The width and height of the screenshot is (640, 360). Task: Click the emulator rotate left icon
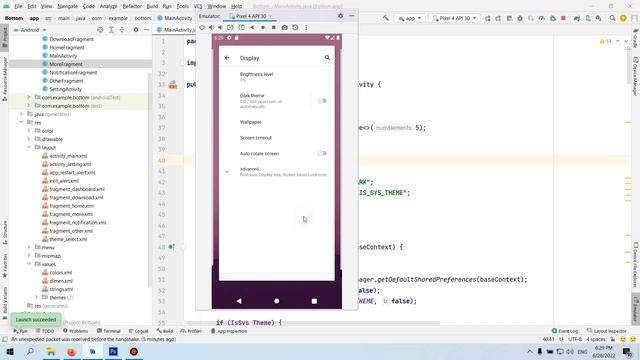(230, 27)
